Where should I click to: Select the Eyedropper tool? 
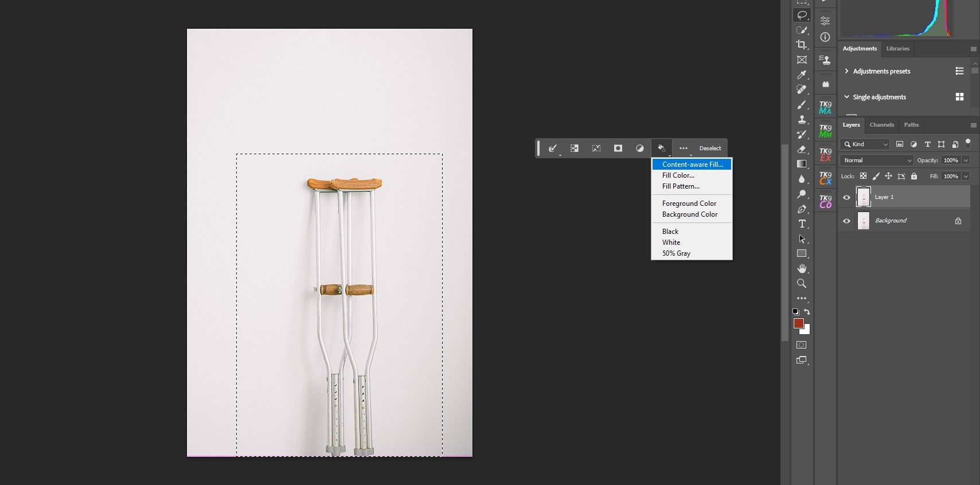click(x=801, y=75)
